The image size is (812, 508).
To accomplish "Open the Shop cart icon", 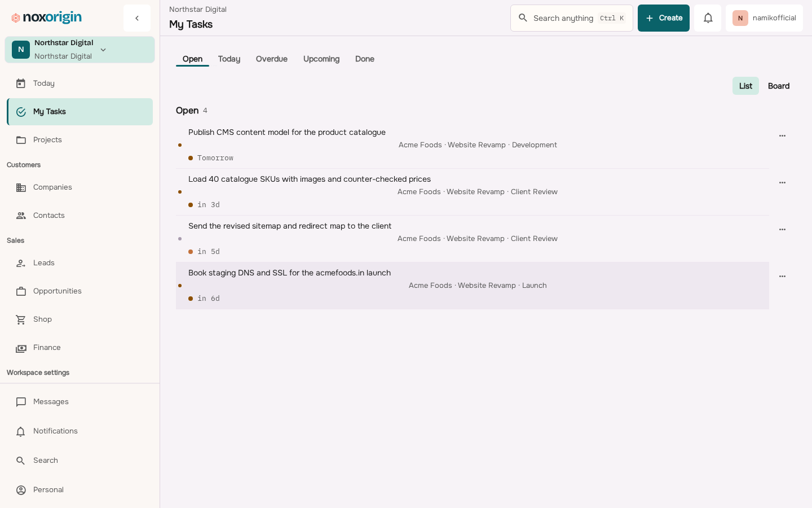I will click(x=21, y=319).
